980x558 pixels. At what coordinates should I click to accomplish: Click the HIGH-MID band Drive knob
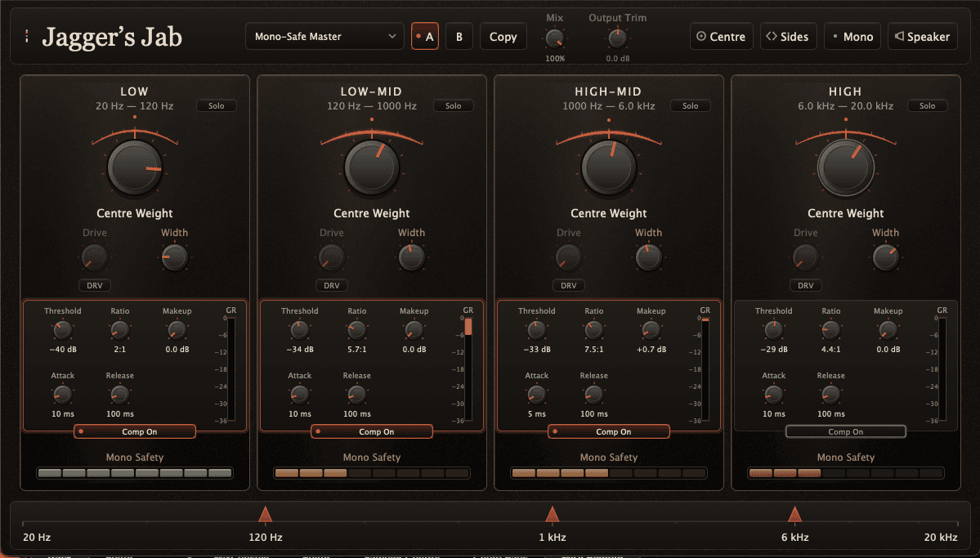pyautogui.click(x=568, y=257)
